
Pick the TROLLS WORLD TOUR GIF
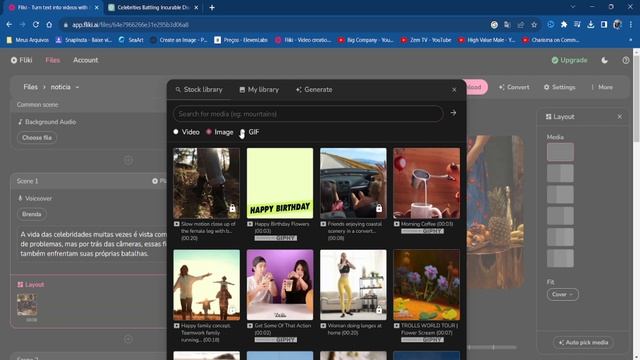click(x=427, y=285)
